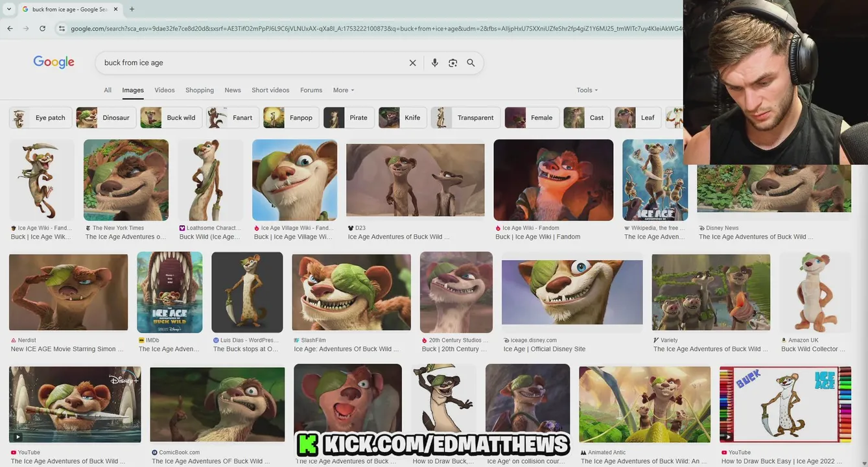
Task: Expand the Tools dropdown
Action: point(587,90)
